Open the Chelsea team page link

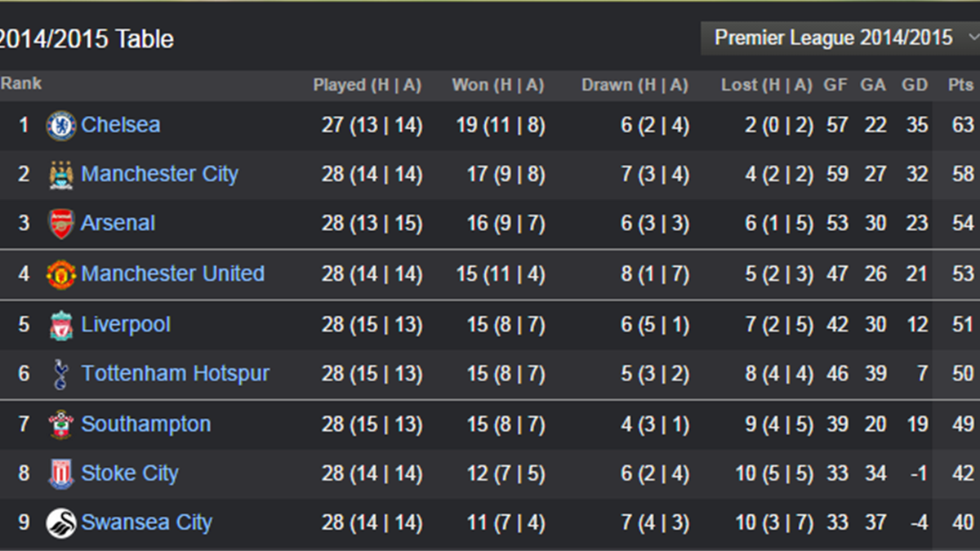pyautogui.click(x=120, y=125)
